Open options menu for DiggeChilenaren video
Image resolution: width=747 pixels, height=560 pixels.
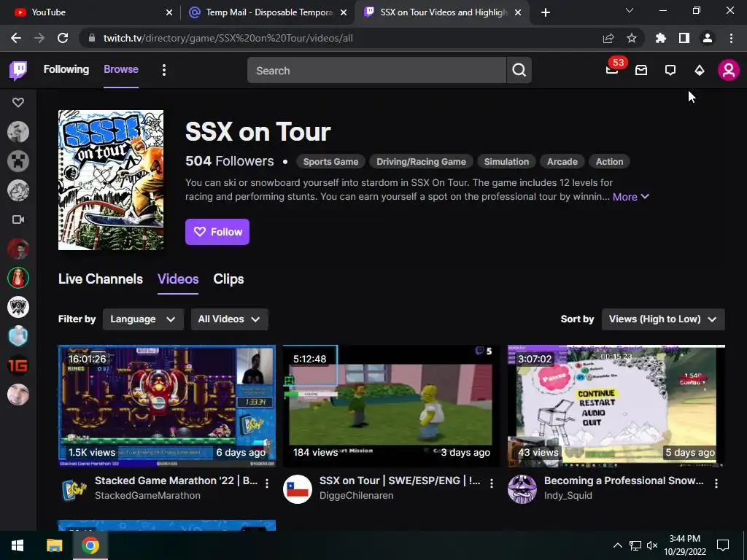pyautogui.click(x=492, y=483)
